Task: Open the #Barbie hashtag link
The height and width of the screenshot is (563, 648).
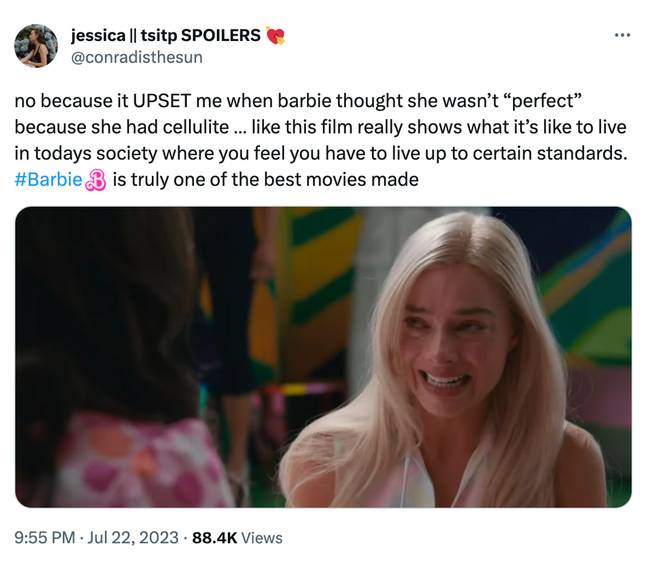Action: (48, 180)
